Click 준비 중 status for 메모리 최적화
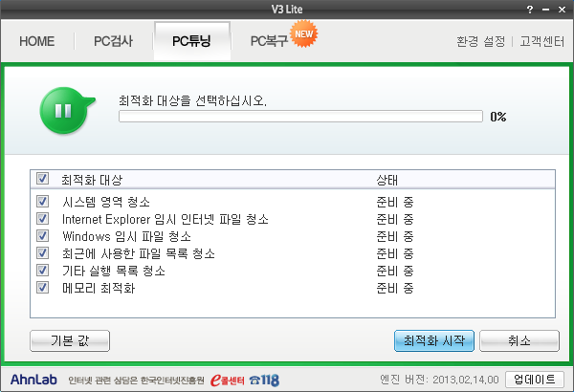The height and width of the screenshot is (392, 574). (x=395, y=288)
